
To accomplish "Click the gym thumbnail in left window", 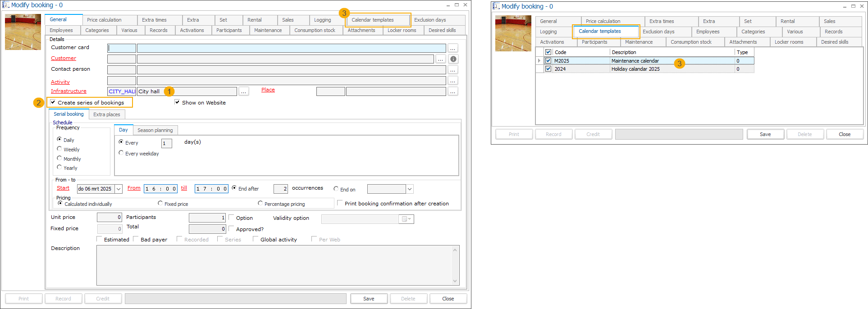I will tap(23, 32).
